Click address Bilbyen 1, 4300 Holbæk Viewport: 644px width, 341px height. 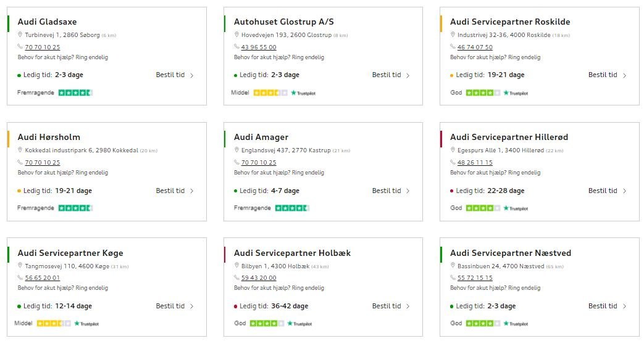click(x=275, y=266)
